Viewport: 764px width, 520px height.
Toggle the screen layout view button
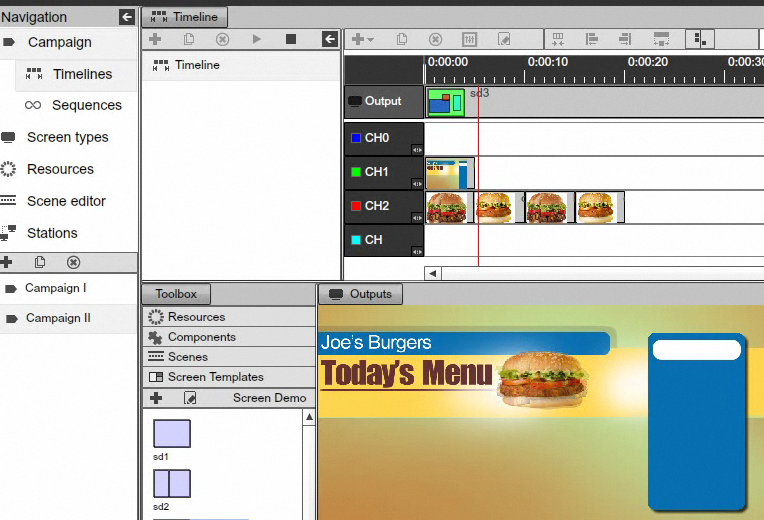(x=700, y=39)
